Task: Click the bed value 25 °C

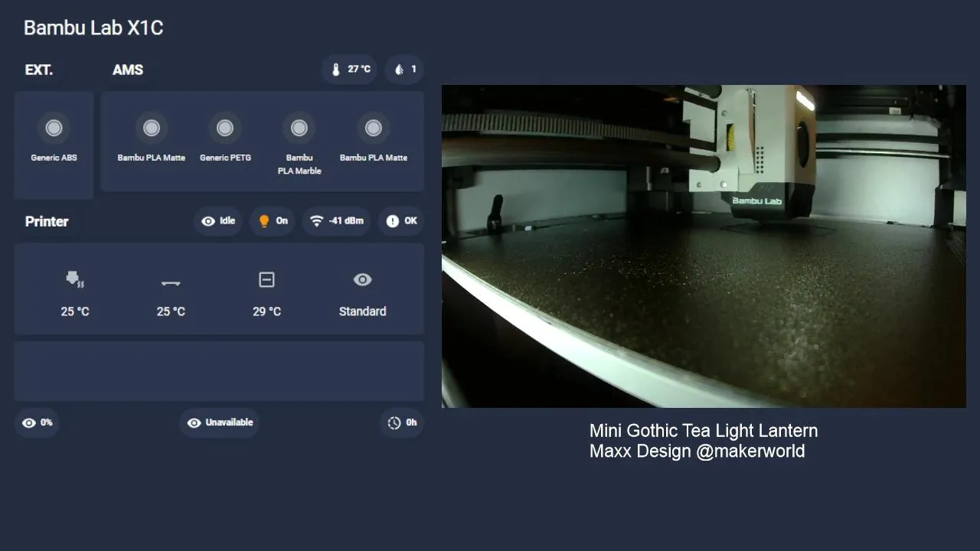Action: click(171, 311)
